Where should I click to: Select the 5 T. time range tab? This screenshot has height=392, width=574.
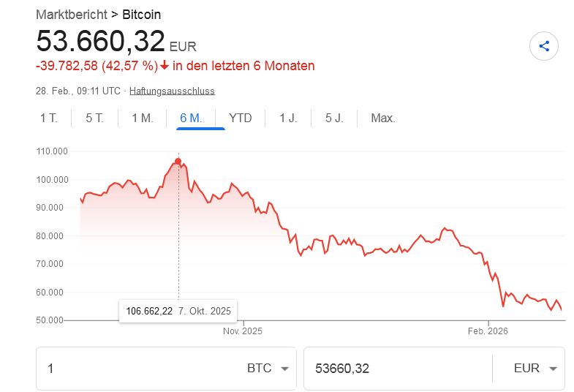pyautogui.click(x=94, y=118)
